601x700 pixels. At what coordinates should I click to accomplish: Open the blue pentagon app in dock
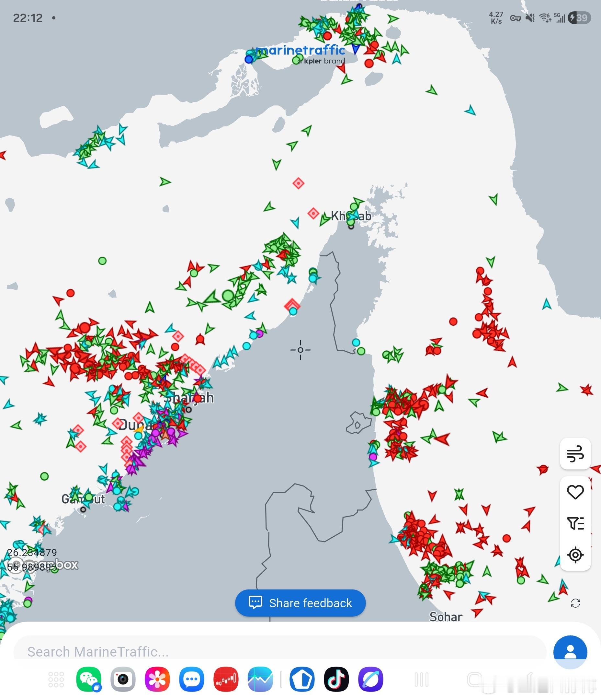click(x=302, y=679)
